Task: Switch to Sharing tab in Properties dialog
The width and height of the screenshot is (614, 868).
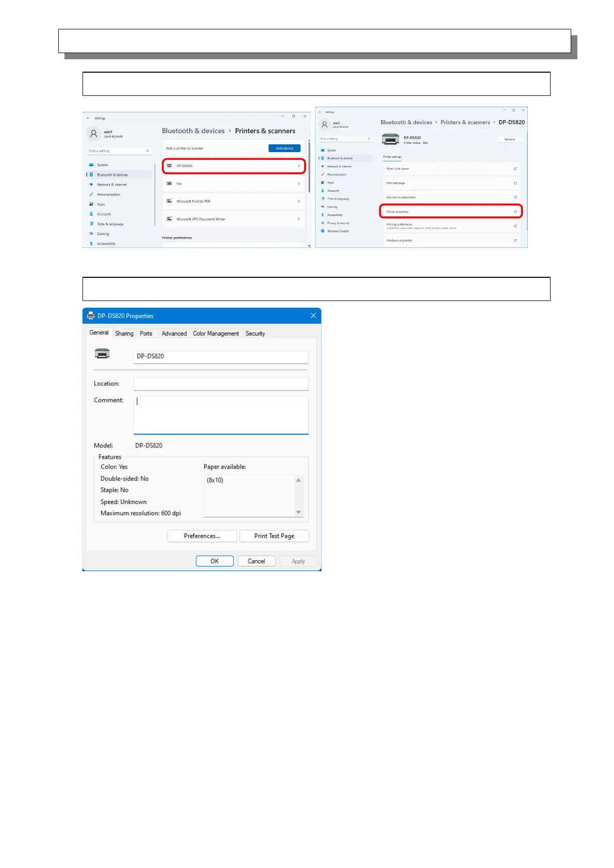Action: [124, 333]
